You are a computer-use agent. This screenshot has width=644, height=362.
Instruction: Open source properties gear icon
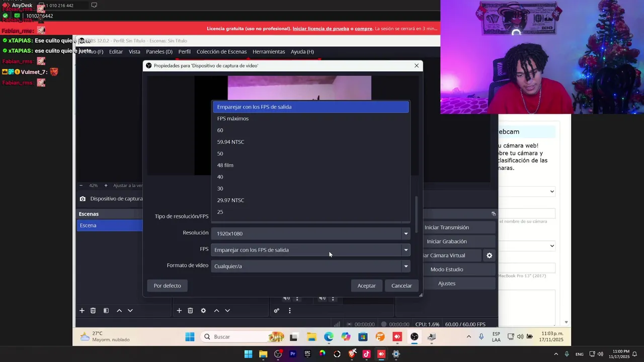[x=203, y=311]
